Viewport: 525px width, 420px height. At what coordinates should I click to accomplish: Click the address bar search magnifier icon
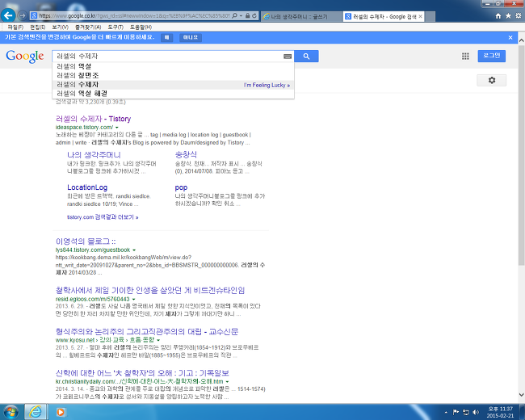click(235, 15)
